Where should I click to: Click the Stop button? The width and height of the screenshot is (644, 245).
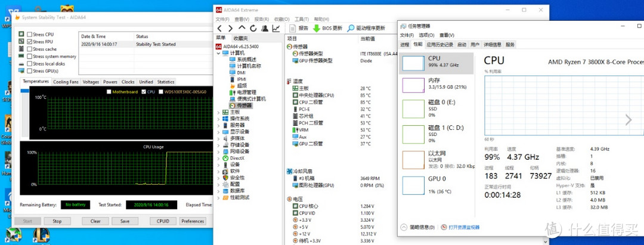pyautogui.click(x=57, y=221)
